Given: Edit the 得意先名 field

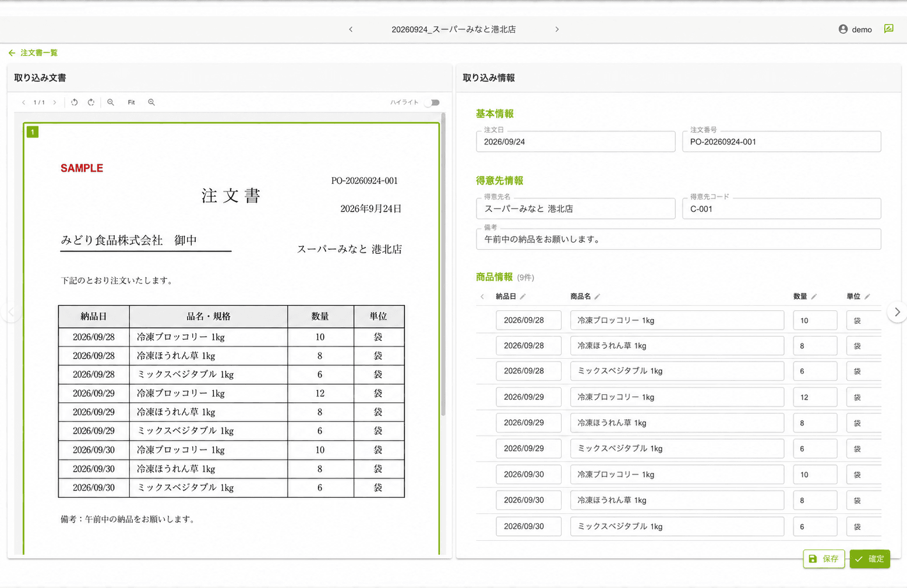Looking at the screenshot, I should tap(576, 208).
